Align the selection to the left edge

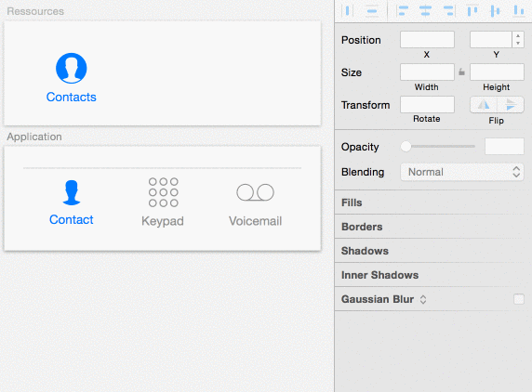[x=403, y=11]
